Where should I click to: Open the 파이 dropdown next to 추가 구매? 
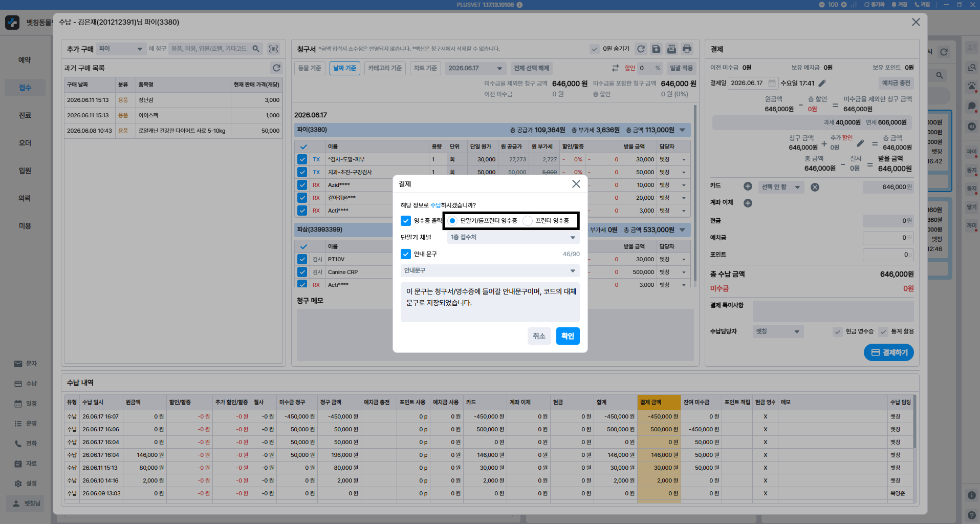coord(121,49)
